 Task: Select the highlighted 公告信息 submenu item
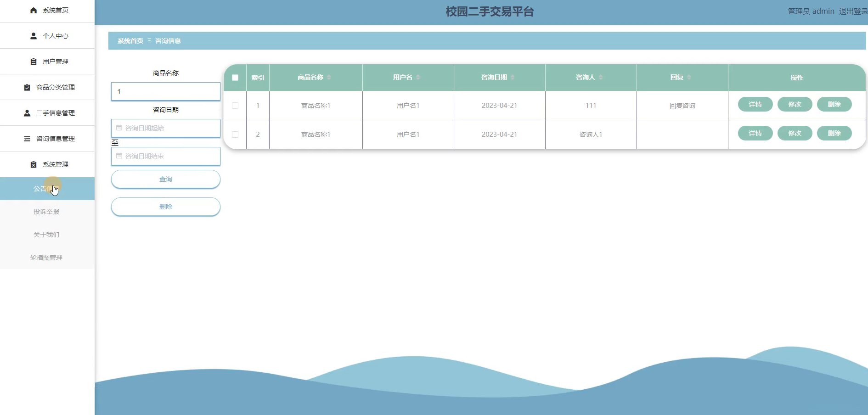(x=47, y=189)
